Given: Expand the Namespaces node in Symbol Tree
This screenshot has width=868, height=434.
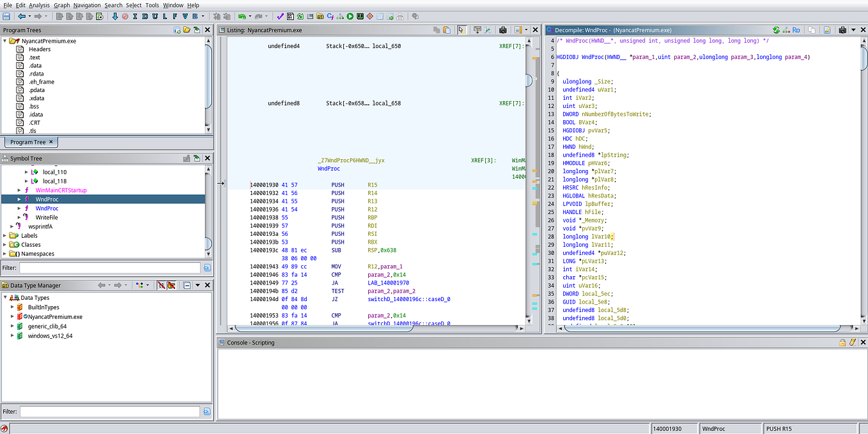Looking at the screenshot, I should point(6,254).
